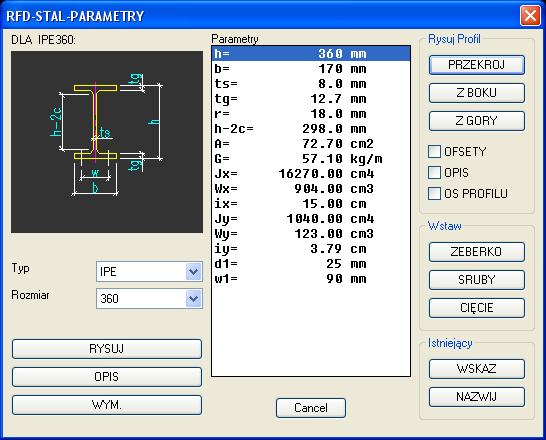546x440 pixels.
Task: Insert ZEBERKO stiffener
Action: tap(476, 252)
